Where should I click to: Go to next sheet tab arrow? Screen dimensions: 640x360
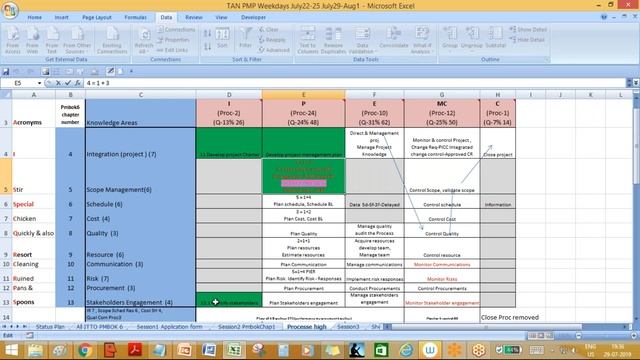(x=18, y=327)
